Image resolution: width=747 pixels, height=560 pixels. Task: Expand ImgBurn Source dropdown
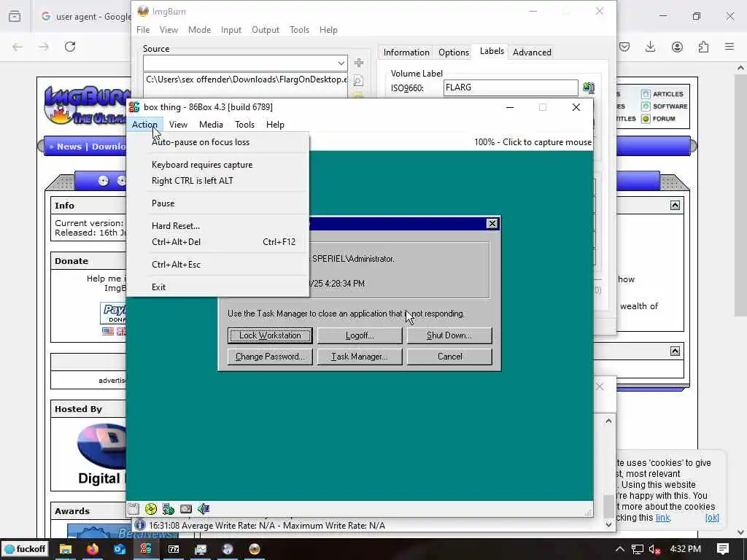point(341,63)
